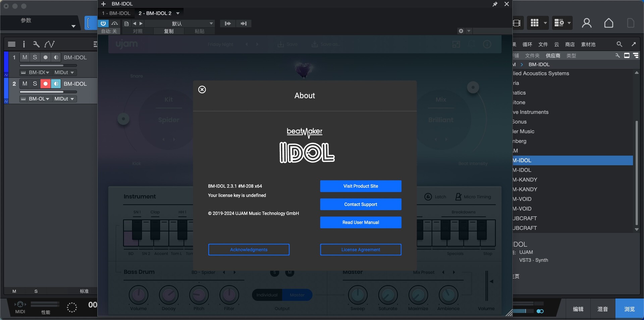Open the Acknowledgments page
Image resolution: width=644 pixels, height=320 pixels.
[x=249, y=250]
